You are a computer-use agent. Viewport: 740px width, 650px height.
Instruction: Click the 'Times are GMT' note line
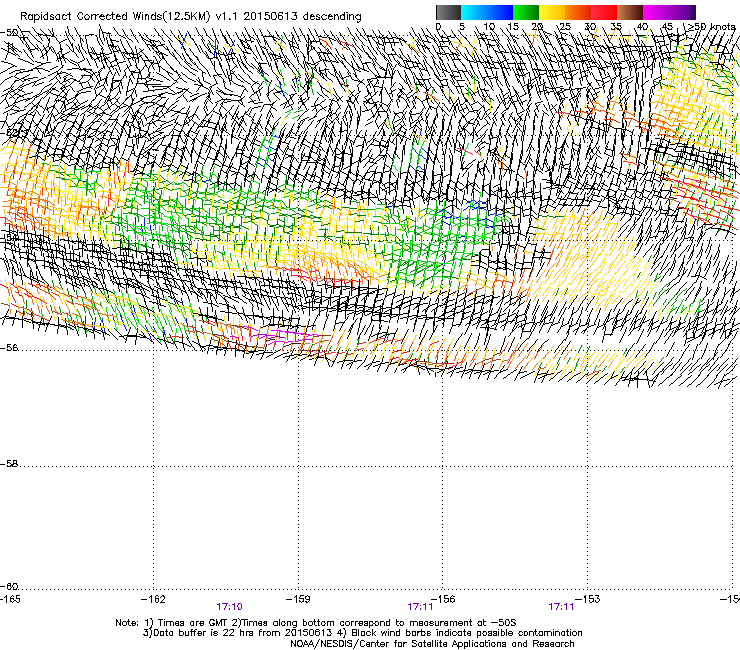316,623
